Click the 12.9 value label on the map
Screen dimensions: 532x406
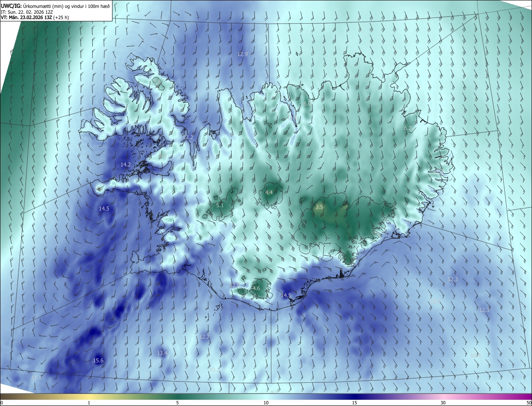click(x=242, y=54)
